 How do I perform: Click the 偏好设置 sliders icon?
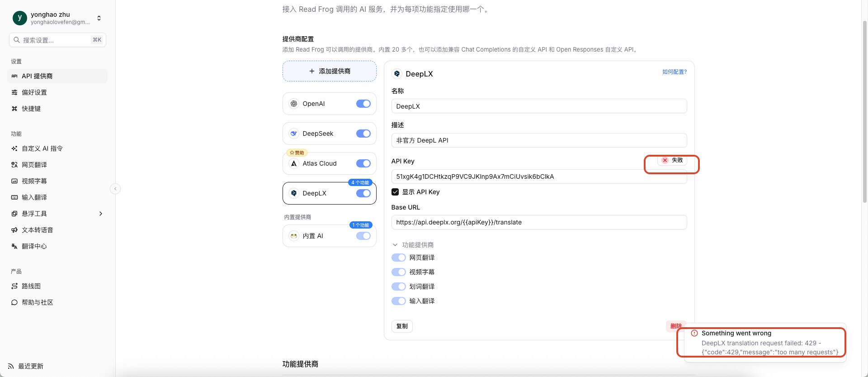click(x=14, y=92)
